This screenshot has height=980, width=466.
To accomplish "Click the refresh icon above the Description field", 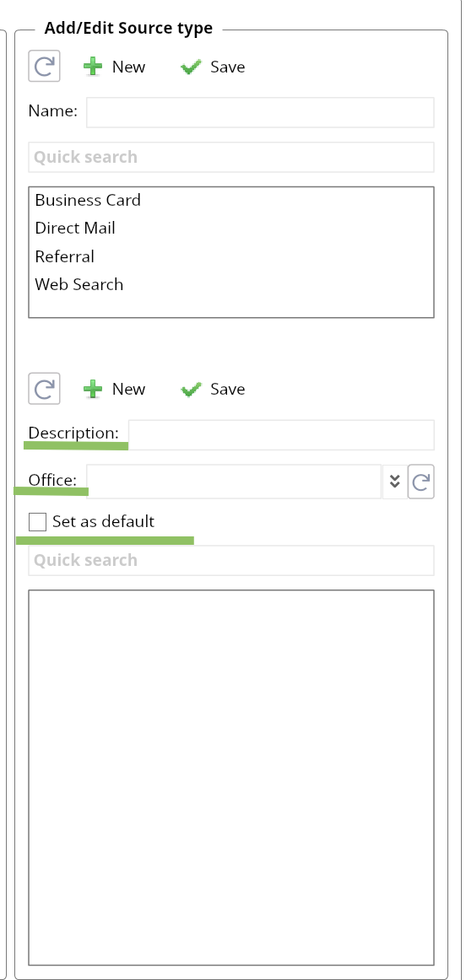I will pyautogui.click(x=45, y=389).
